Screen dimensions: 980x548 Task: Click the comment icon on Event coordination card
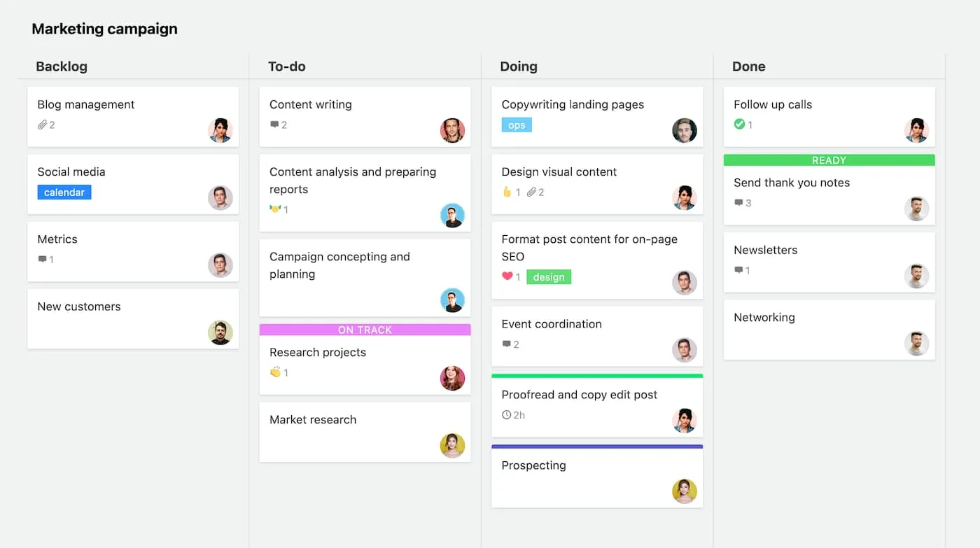pyautogui.click(x=507, y=344)
